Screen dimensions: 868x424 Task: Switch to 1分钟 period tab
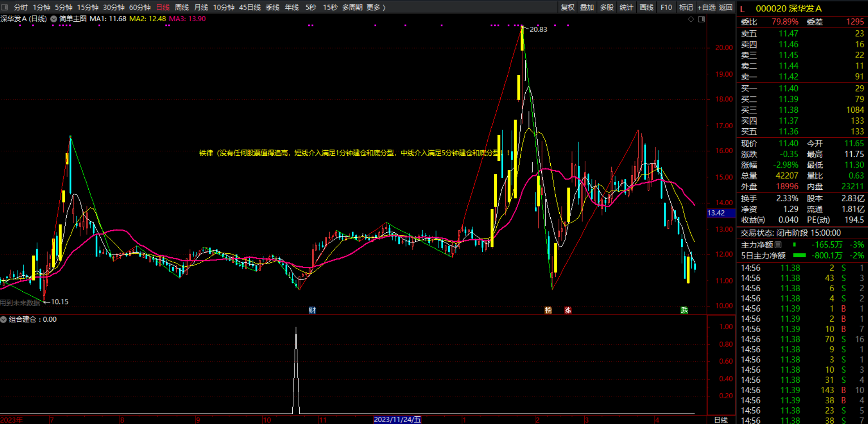(41, 7)
